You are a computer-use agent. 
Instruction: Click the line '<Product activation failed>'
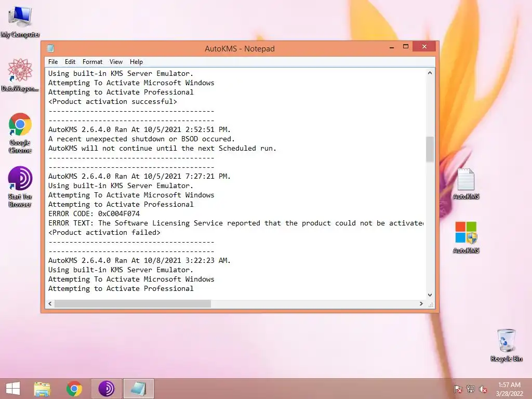104,232
